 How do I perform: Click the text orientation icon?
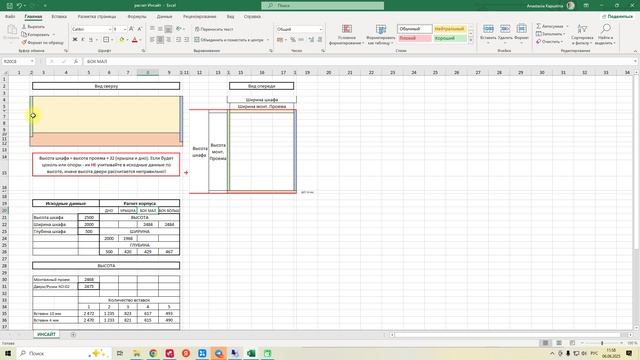(179, 29)
